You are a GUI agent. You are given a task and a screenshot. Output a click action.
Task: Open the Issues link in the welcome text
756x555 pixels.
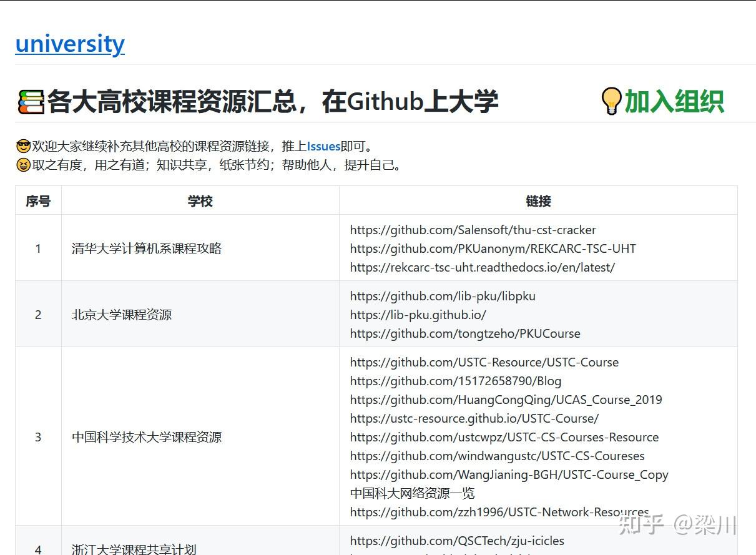tap(323, 146)
